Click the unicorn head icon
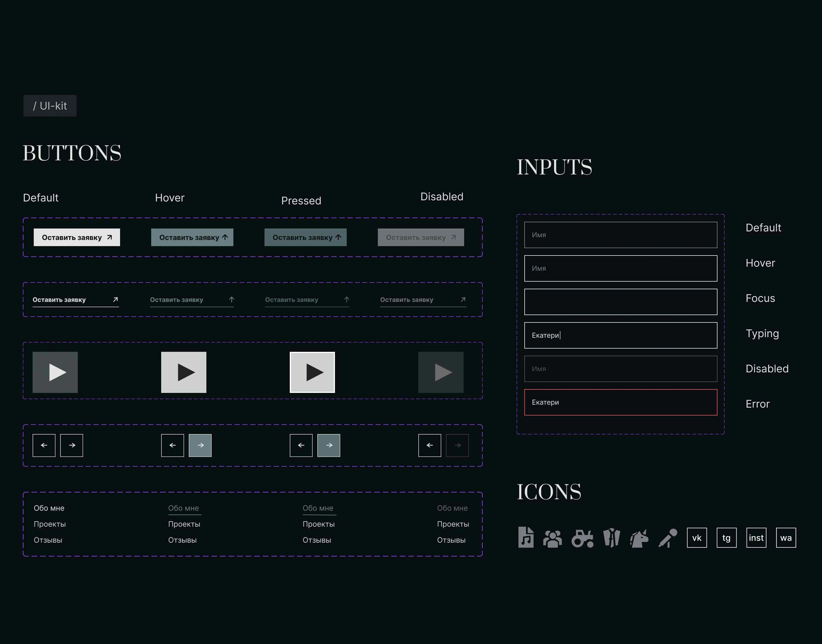The image size is (822, 644). click(x=639, y=538)
